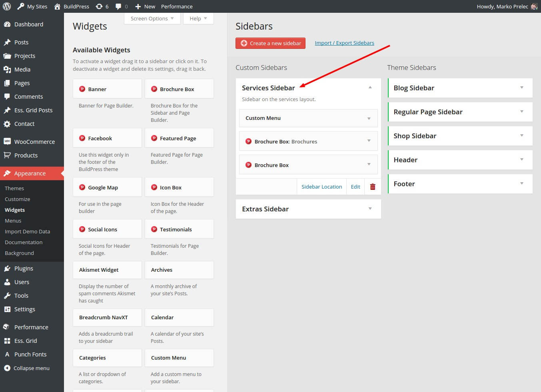Click the Collapse menu arrow icon
The image size is (541, 392).
tap(7, 368)
